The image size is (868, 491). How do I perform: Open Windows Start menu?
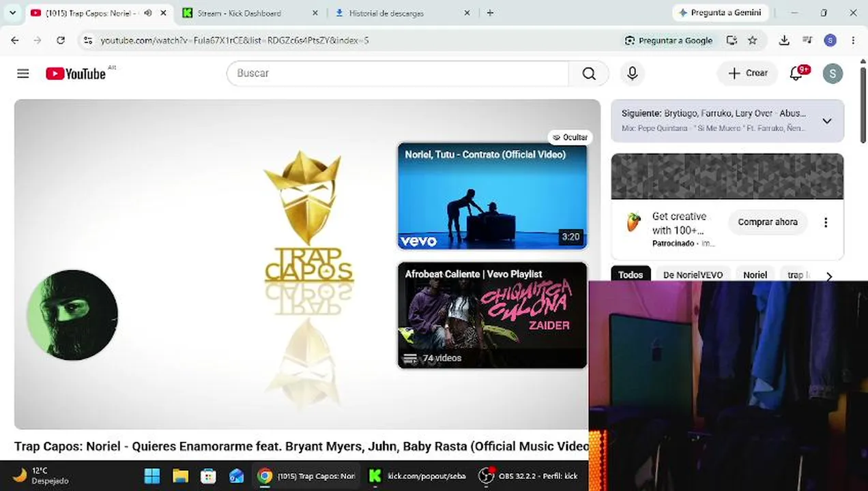[x=152, y=476]
